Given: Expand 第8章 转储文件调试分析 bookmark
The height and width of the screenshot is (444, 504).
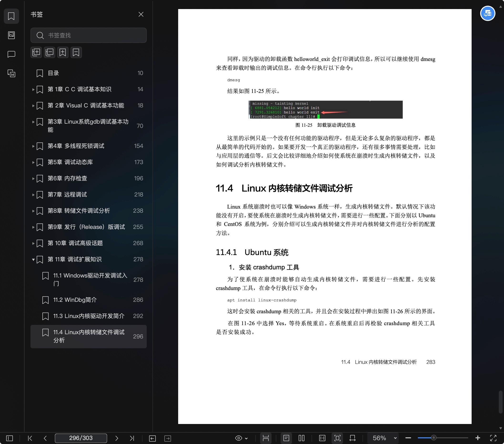Looking at the screenshot, I should (33, 211).
